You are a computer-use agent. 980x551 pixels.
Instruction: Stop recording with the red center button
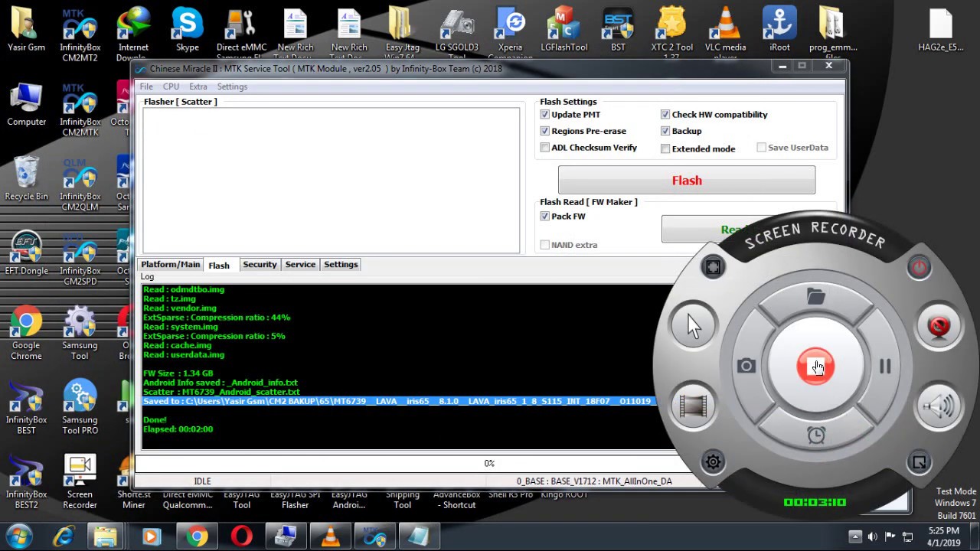pos(815,367)
